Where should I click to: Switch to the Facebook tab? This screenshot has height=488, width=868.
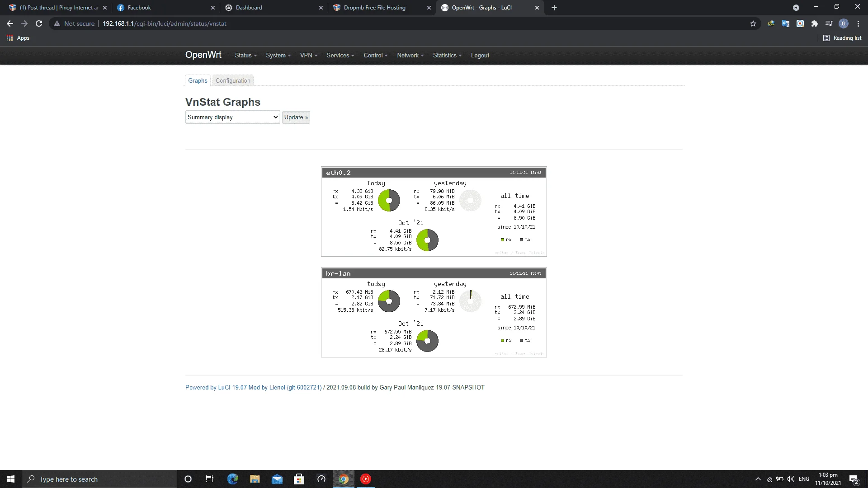coord(165,8)
